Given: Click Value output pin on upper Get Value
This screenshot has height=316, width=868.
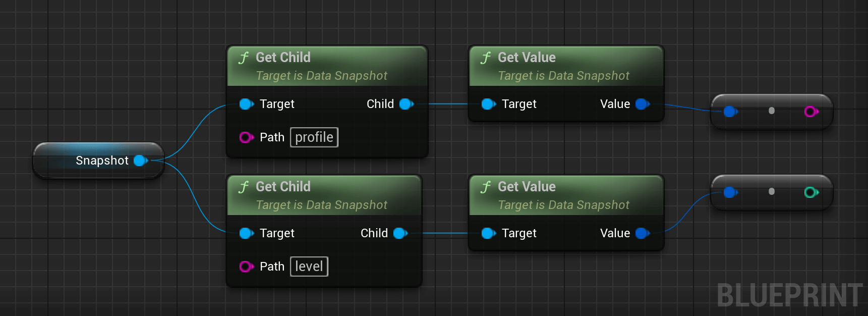Looking at the screenshot, I should pos(643,104).
